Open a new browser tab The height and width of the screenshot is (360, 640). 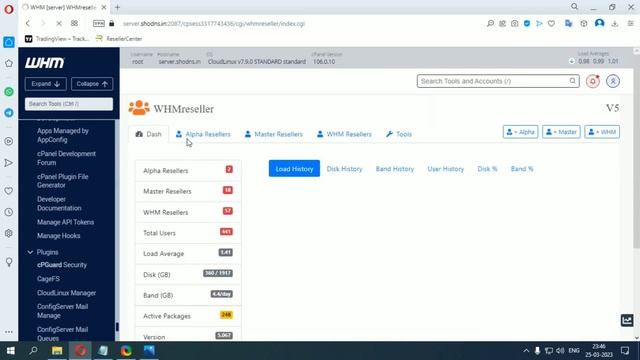pos(118,7)
